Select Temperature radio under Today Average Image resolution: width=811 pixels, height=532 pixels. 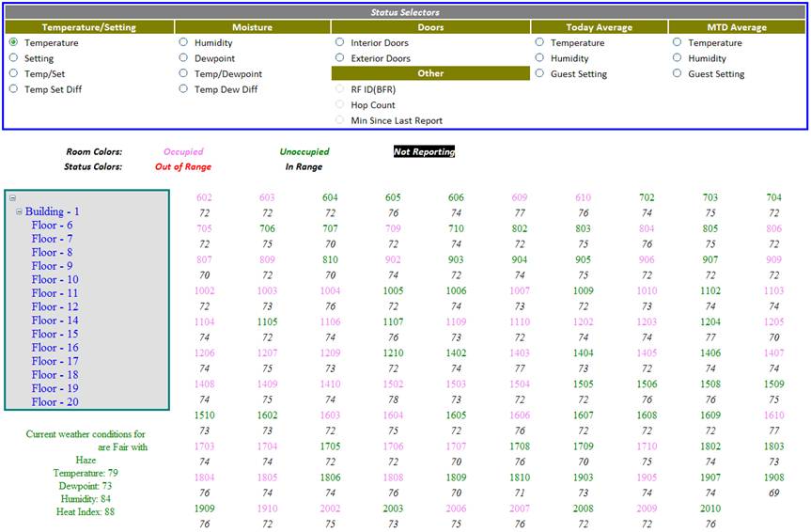pyautogui.click(x=539, y=42)
